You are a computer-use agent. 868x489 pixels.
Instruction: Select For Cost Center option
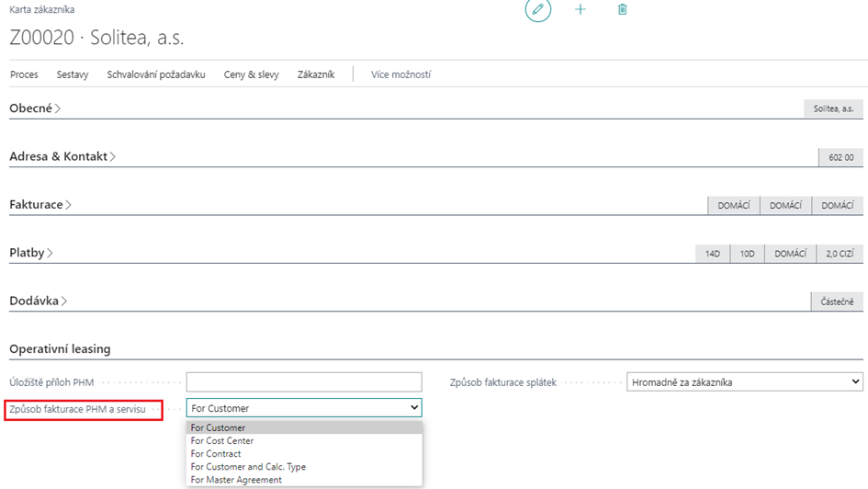click(222, 441)
